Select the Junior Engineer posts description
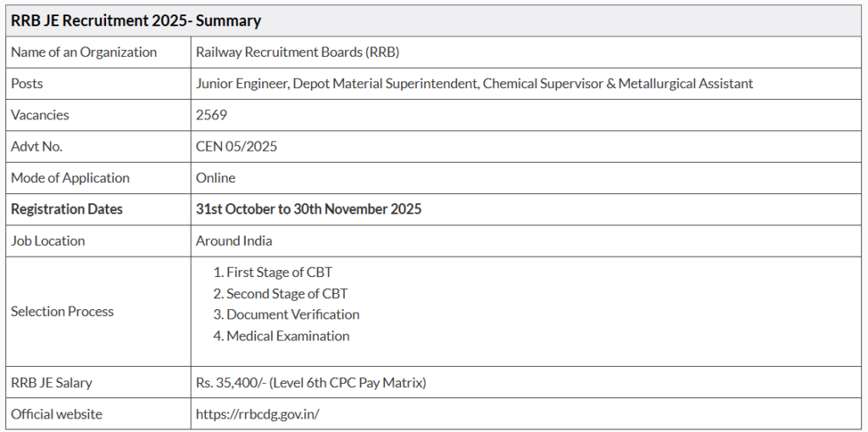The image size is (868, 432). pyautogui.click(x=474, y=83)
